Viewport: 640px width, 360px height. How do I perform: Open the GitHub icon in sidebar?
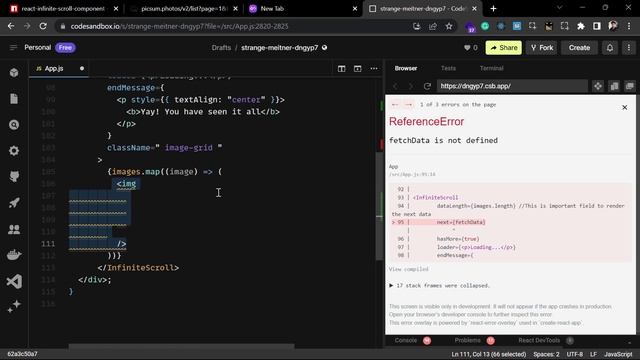(x=14, y=176)
